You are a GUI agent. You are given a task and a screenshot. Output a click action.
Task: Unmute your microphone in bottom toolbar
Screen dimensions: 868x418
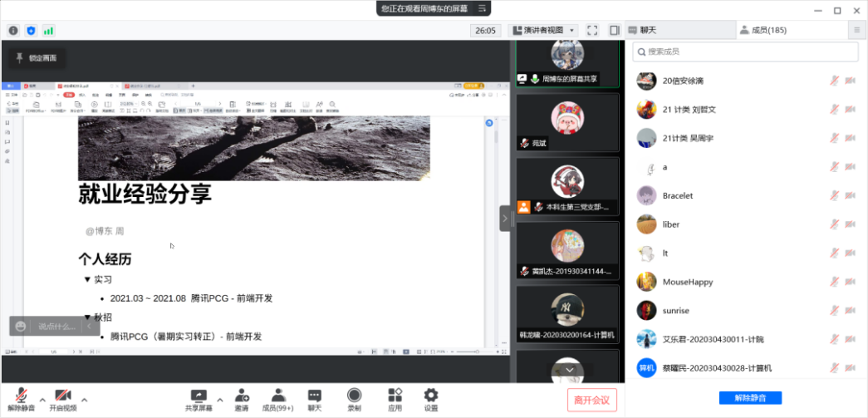point(22,400)
